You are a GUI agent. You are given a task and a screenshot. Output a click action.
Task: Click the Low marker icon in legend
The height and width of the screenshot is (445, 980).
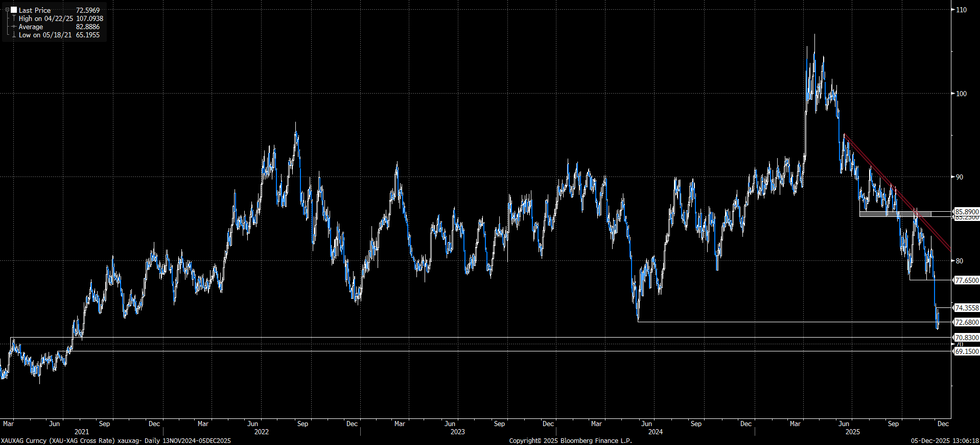[14, 35]
